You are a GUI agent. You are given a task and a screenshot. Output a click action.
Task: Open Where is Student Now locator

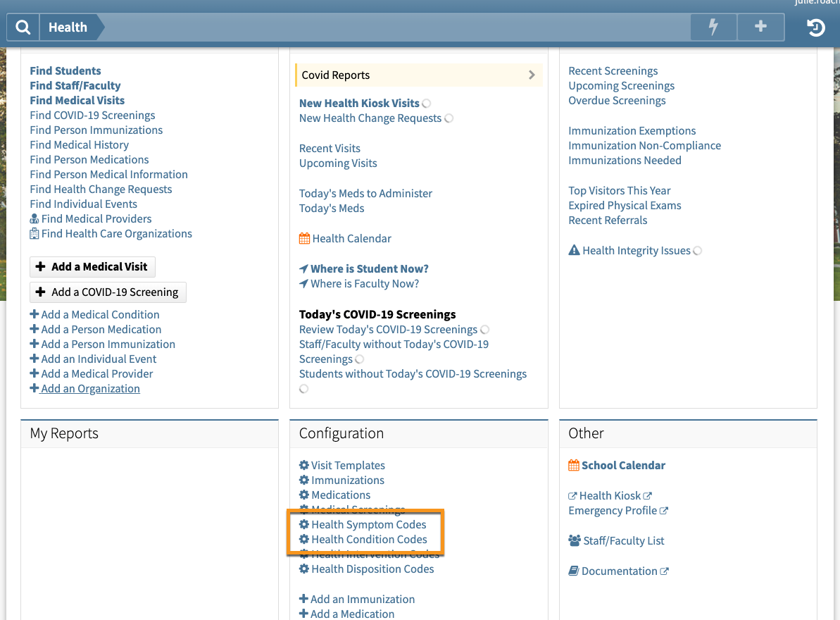tap(369, 269)
